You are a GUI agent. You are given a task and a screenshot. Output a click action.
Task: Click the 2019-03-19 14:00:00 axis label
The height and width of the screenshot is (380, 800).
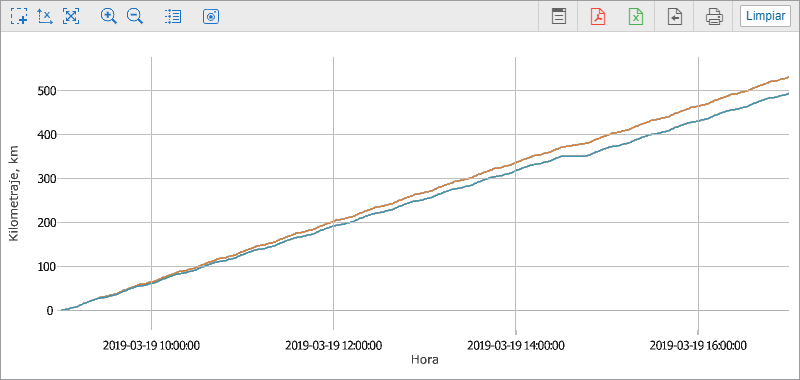pyautogui.click(x=516, y=346)
